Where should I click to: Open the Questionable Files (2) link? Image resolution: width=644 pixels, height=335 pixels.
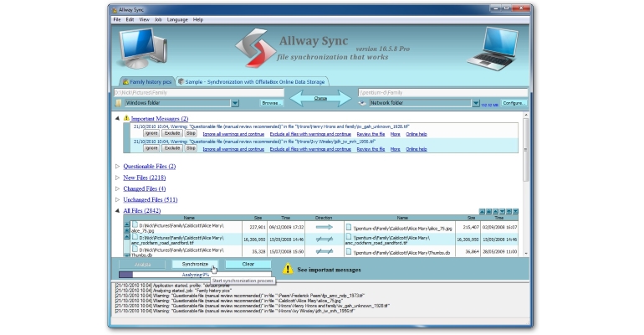[150, 167]
